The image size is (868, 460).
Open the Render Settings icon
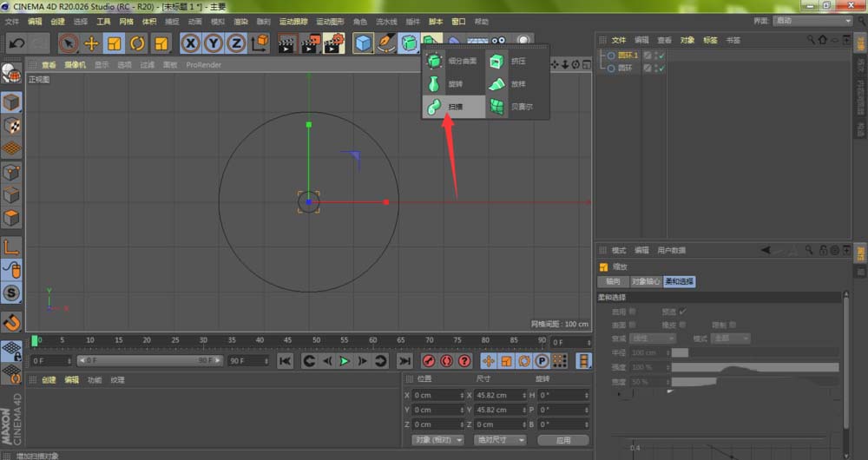333,43
